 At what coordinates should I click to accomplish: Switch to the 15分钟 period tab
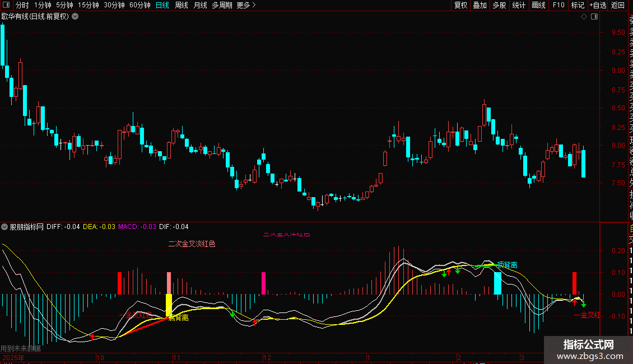click(x=89, y=5)
